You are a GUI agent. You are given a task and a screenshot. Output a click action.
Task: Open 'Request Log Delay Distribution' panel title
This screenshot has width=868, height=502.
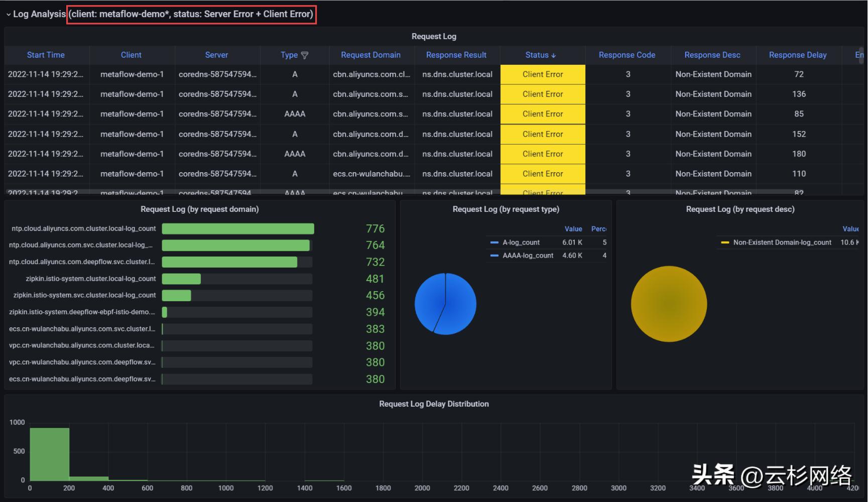pyautogui.click(x=434, y=404)
